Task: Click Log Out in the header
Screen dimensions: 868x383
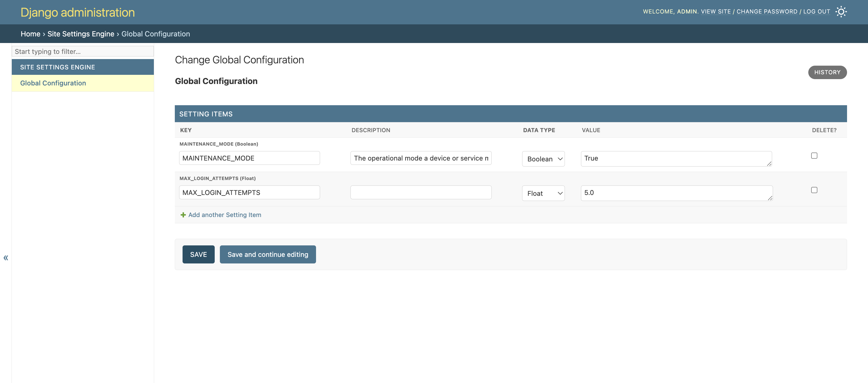Action: tap(816, 11)
